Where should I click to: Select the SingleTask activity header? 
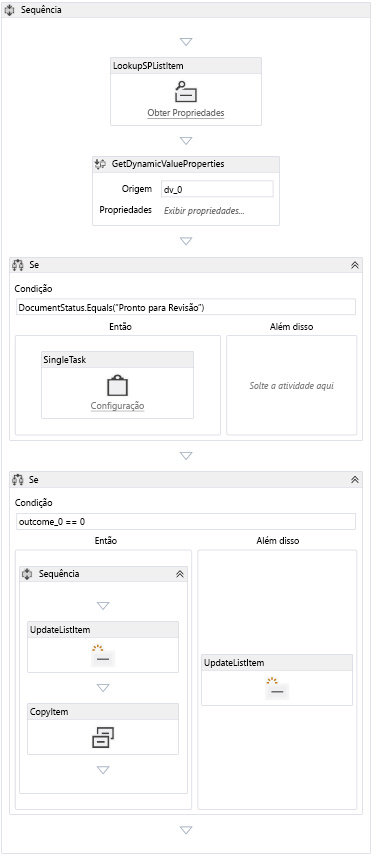point(118,360)
